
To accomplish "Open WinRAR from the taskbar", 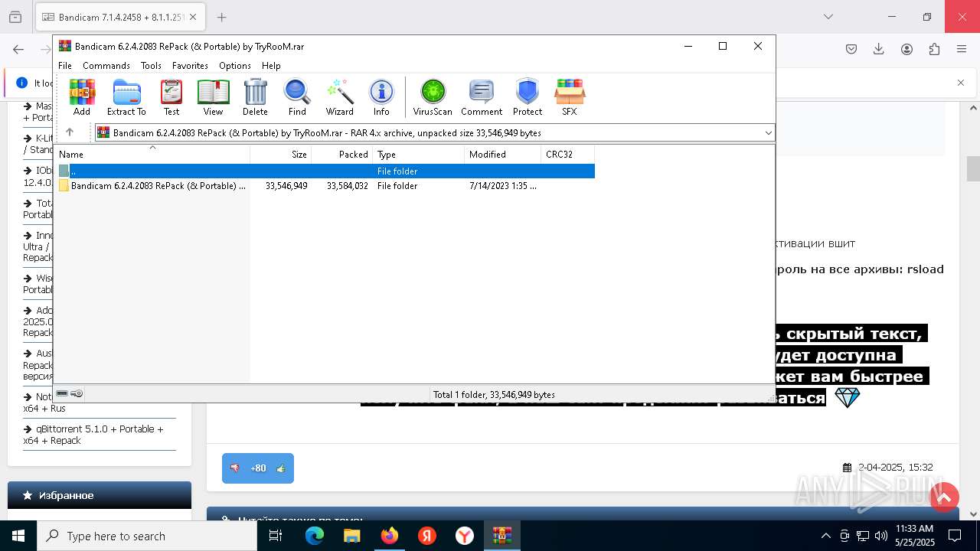I will 502,536.
